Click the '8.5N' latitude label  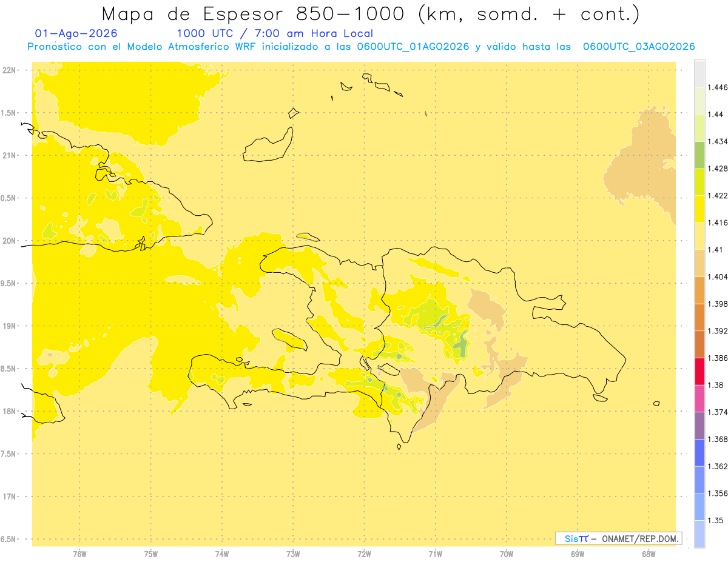coord(9,369)
